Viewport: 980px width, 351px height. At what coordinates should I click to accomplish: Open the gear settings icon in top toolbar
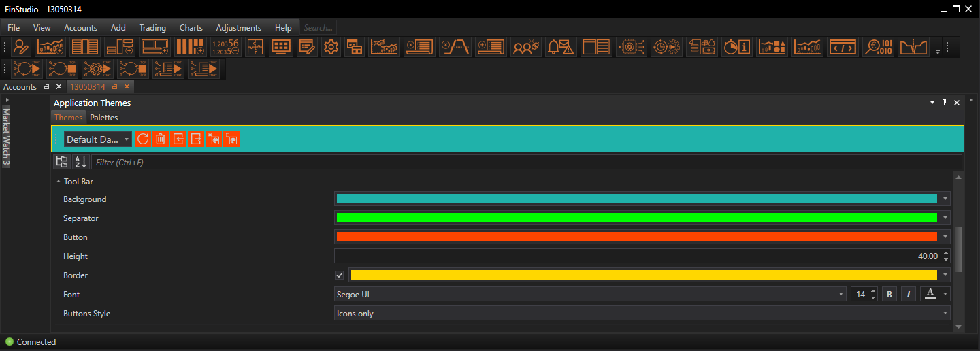coord(331,47)
